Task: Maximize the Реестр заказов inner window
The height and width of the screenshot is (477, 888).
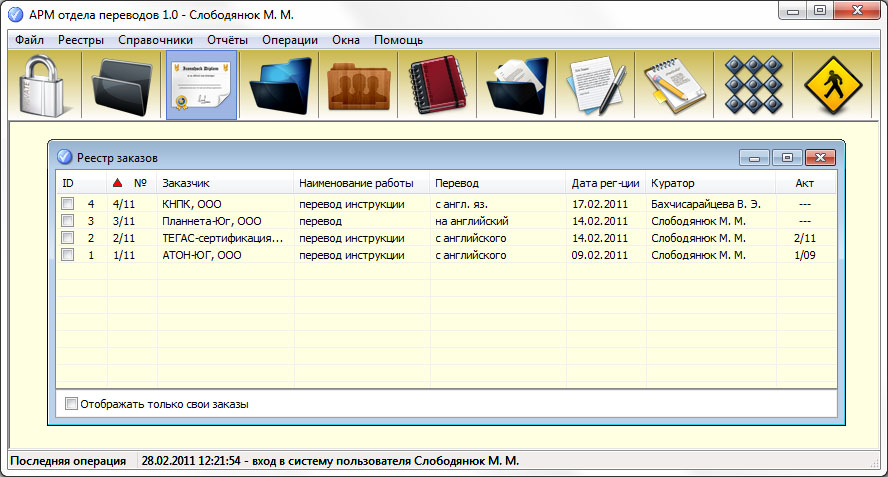Action: coord(787,157)
